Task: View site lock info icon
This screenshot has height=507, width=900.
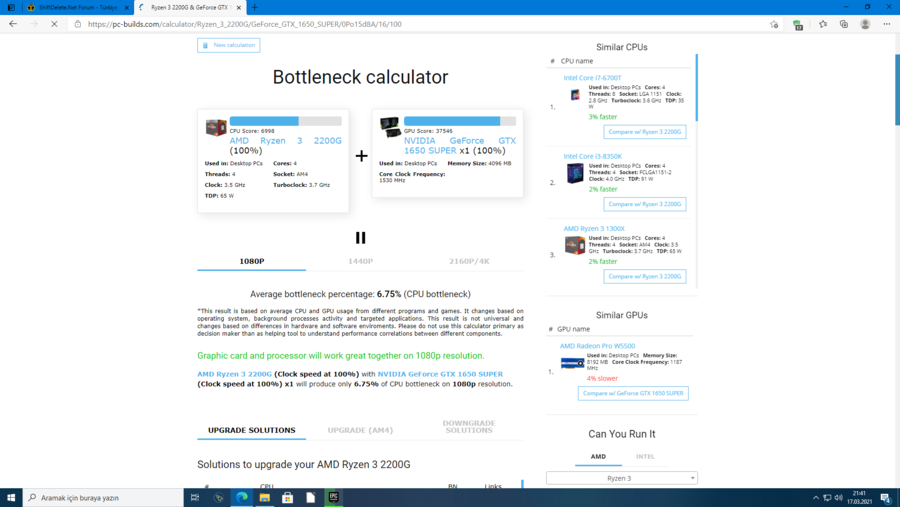Action: pos(78,24)
